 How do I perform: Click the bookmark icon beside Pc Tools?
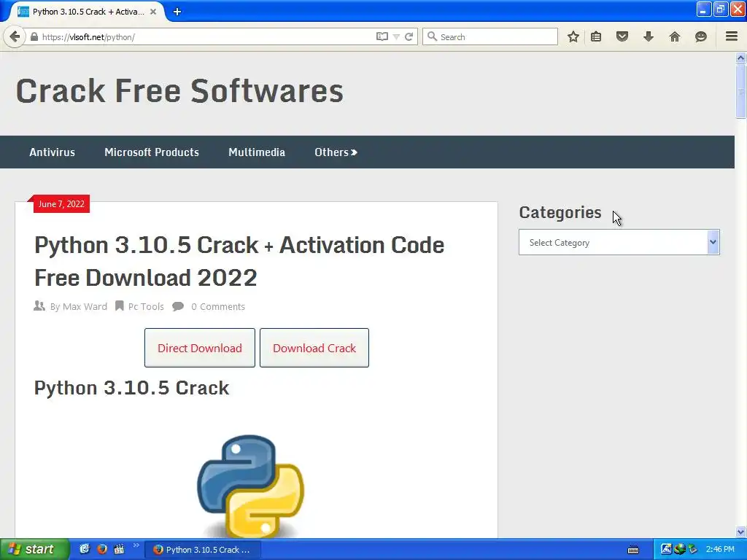119,306
